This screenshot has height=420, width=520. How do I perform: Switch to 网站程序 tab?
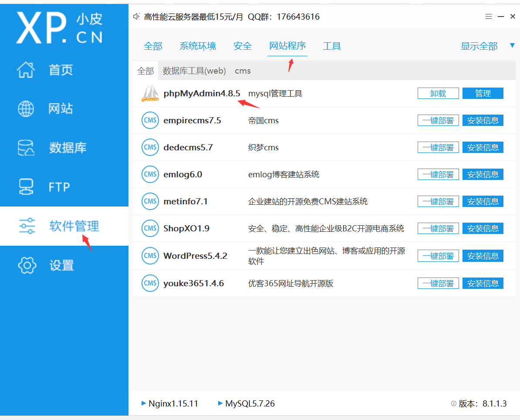pyautogui.click(x=287, y=46)
